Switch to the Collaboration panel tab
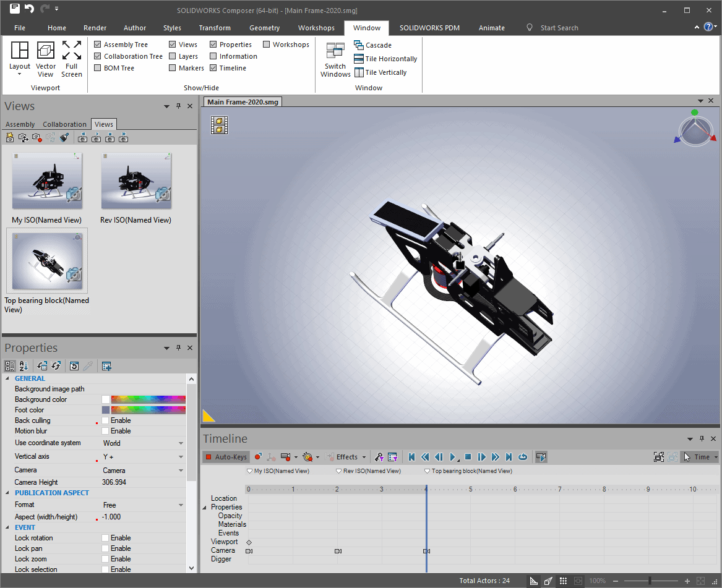 [64, 124]
